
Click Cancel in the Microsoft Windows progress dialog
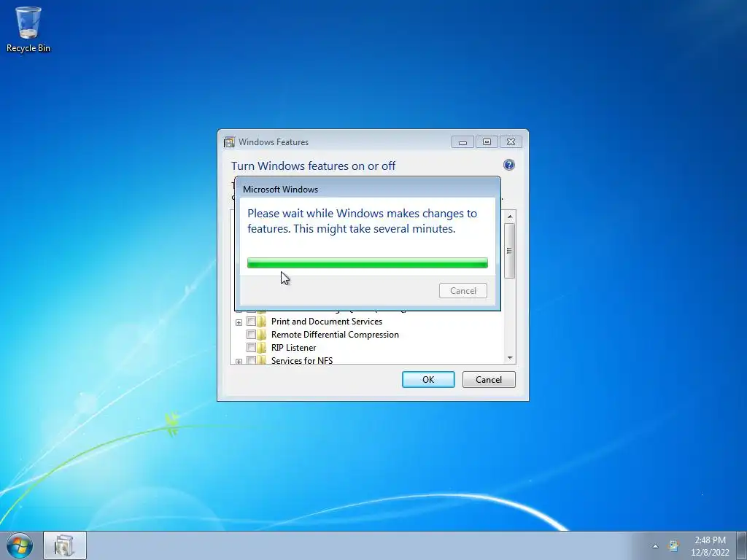(x=462, y=290)
